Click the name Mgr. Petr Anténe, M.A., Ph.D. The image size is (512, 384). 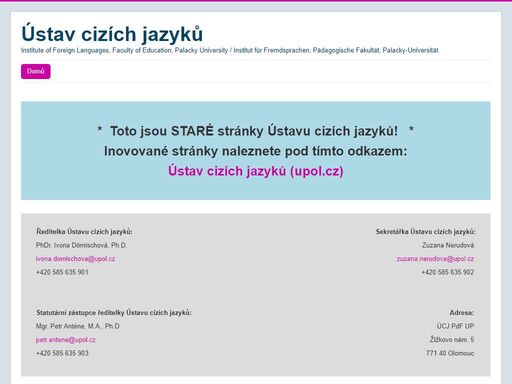(78, 326)
